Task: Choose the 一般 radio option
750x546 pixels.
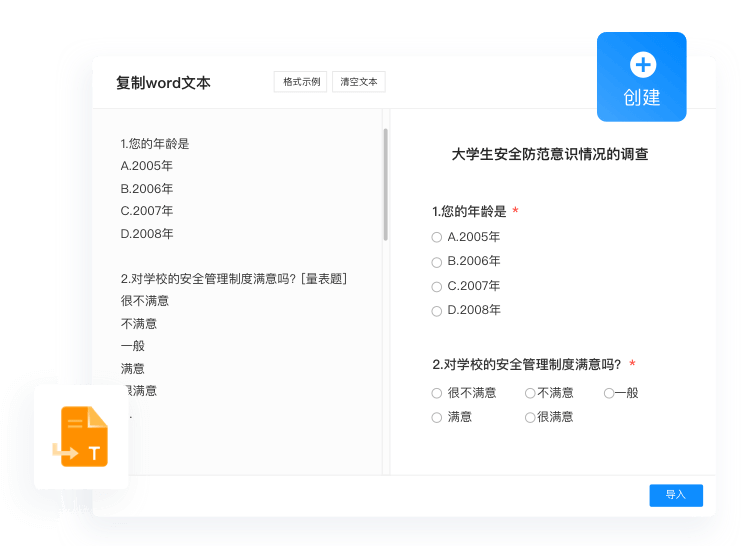Action: click(609, 394)
